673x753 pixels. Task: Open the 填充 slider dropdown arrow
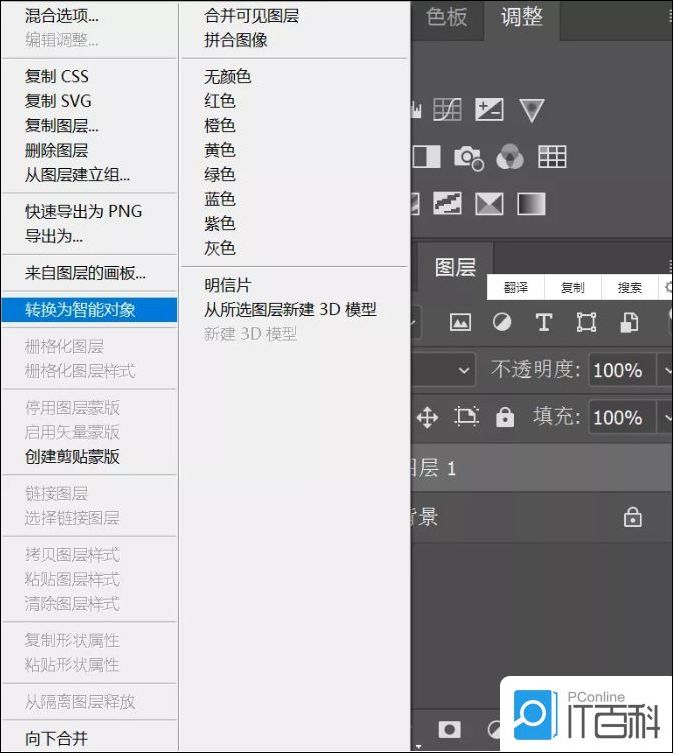(666, 417)
